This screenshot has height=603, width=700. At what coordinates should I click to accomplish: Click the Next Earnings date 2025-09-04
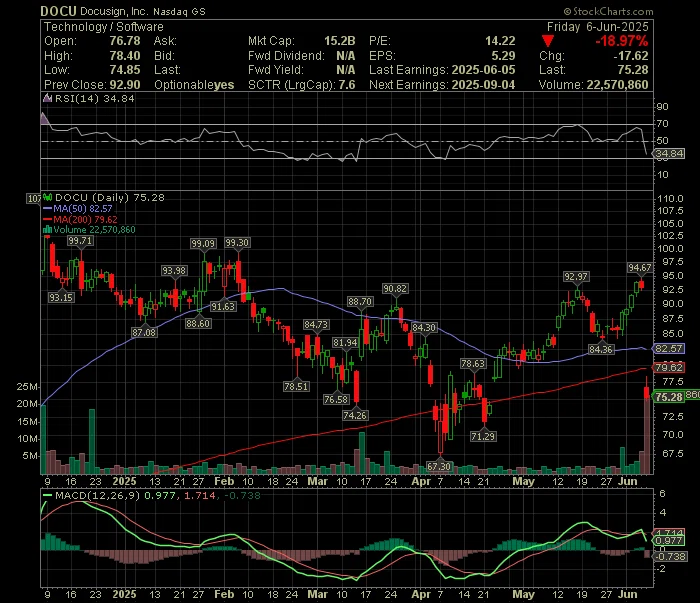click(483, 85)
